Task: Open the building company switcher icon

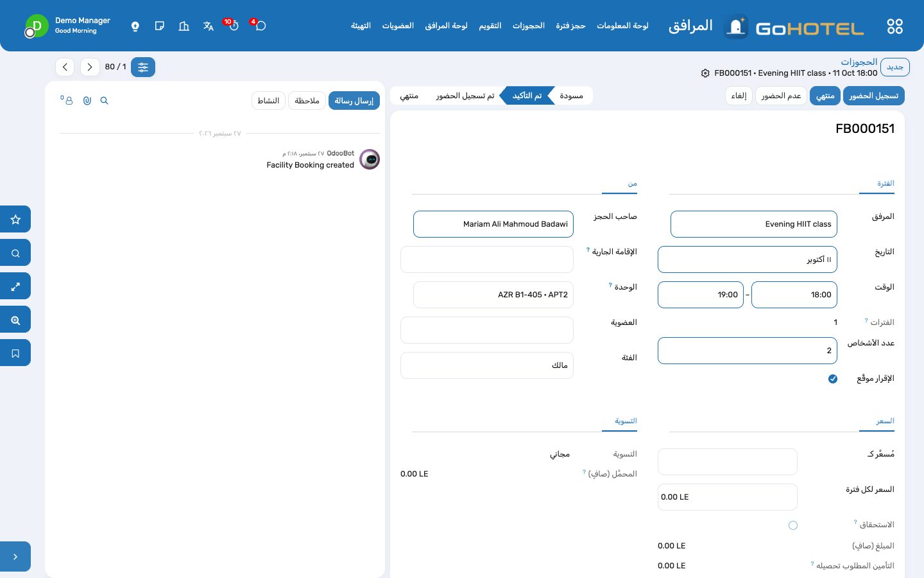Action: coord(184,26)
